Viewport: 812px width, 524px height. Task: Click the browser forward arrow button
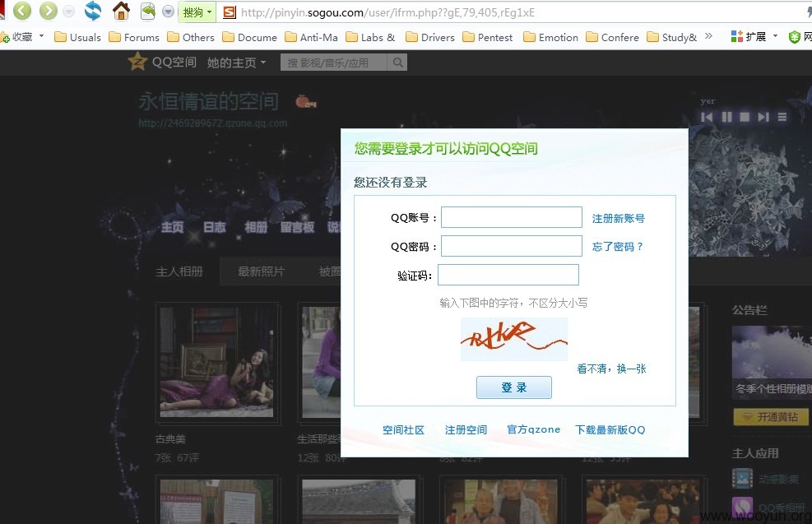(x=49, y=11)
